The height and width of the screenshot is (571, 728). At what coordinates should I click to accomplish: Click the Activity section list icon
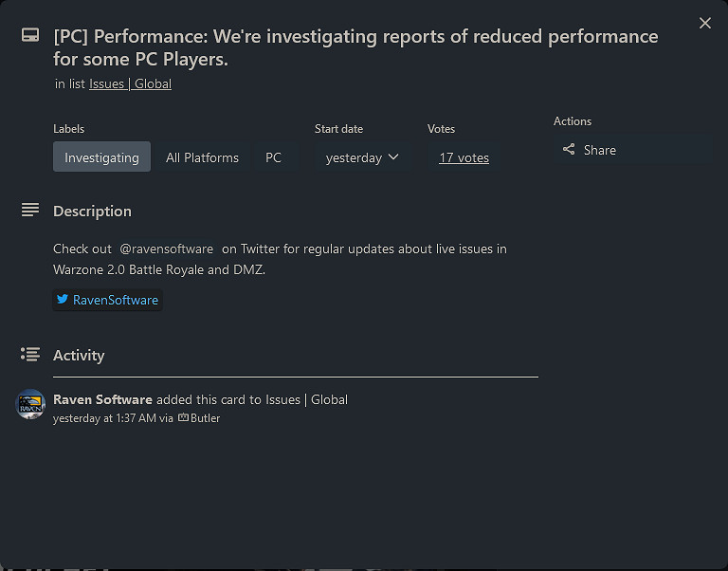coord(30,354)
